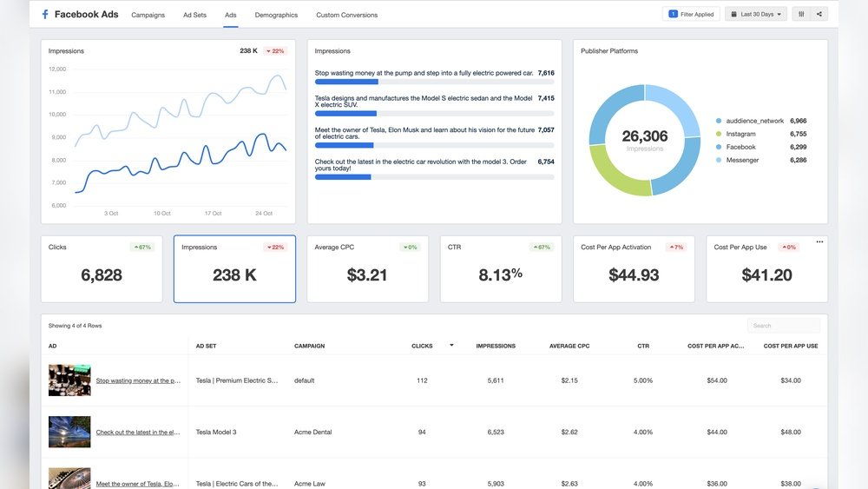Click the 'Tesla designs and manufactures' impressions bar
The width and height of the screenshot is (868, 489).
coord(435,114)
